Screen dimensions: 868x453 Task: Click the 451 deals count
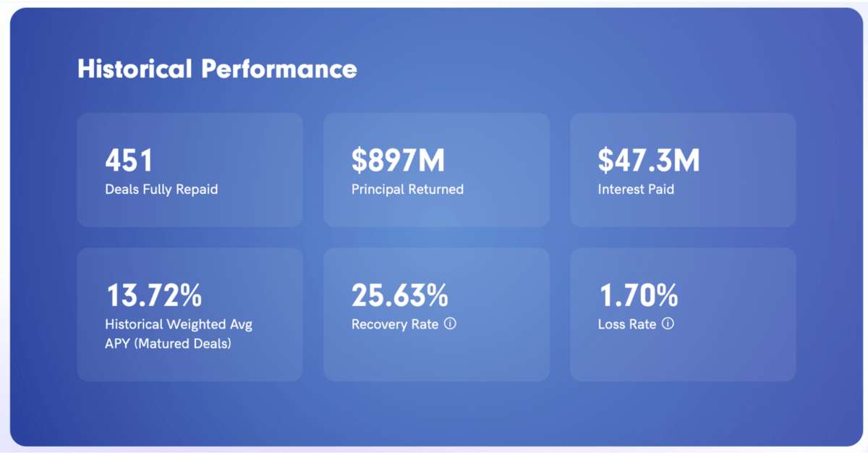tap(129, 161)
